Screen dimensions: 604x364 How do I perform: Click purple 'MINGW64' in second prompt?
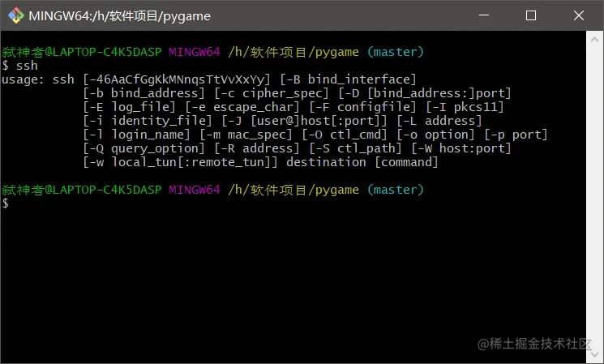(x=195, y=190)
